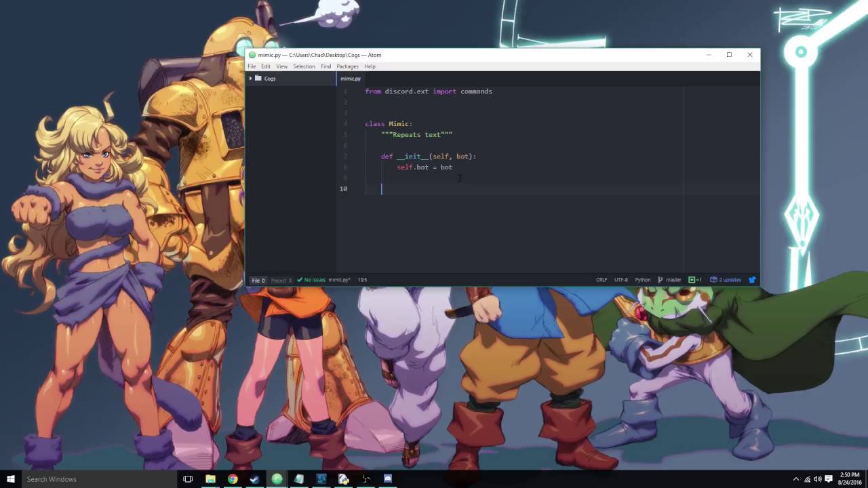This screenshot has width=868, height=488.
Task: Expand the Cogs folder arrow in tree view
Action: [250, 79]
